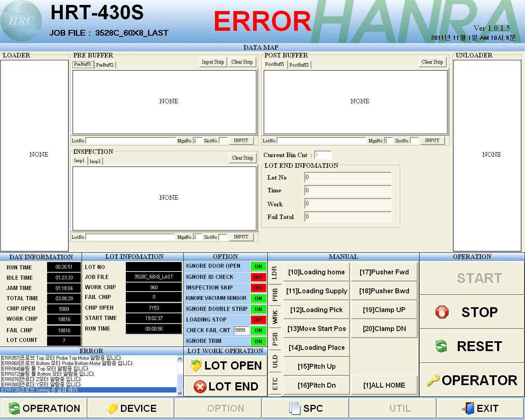The width and height of the screenshot is (525, 420).
Task: Toggle CHECK FAIL CNT ON button
Action: tap(258, 330)
